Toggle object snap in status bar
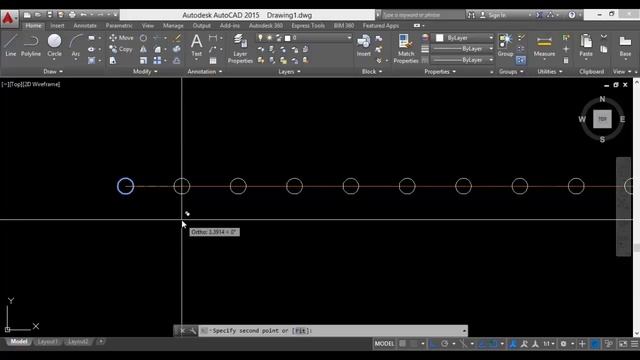This screenshot has width=640, height=360. pos(493,344)
